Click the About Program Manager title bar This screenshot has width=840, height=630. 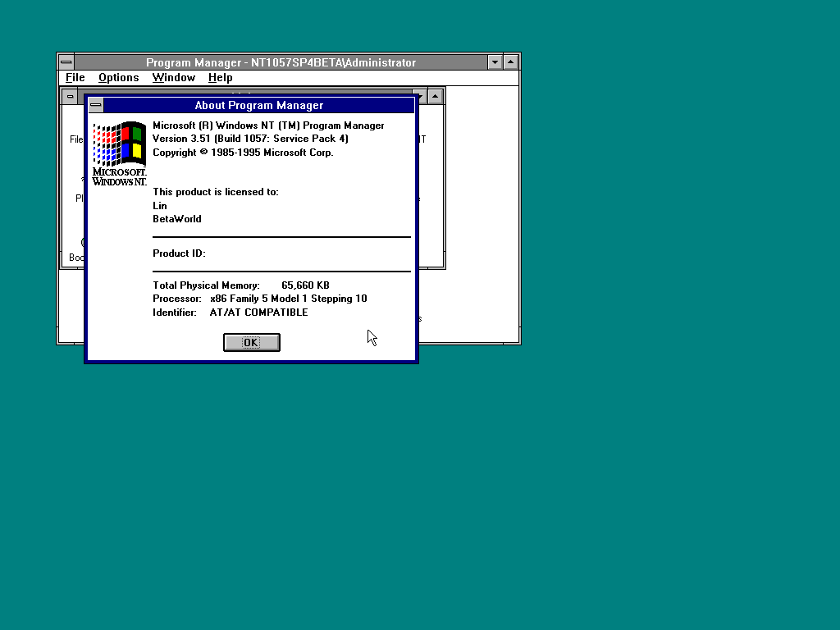[x=258, y=105]
